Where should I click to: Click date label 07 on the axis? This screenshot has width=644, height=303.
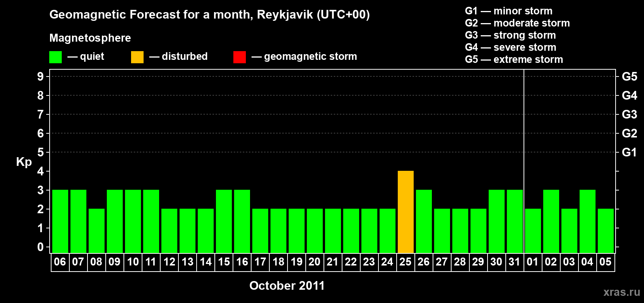click(78, 262)
